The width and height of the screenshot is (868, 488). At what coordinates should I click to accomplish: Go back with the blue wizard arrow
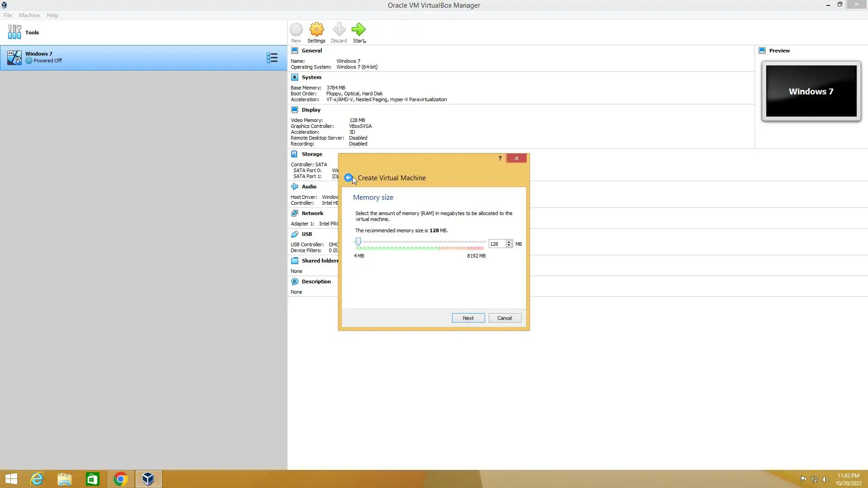[x=348, y=178]
